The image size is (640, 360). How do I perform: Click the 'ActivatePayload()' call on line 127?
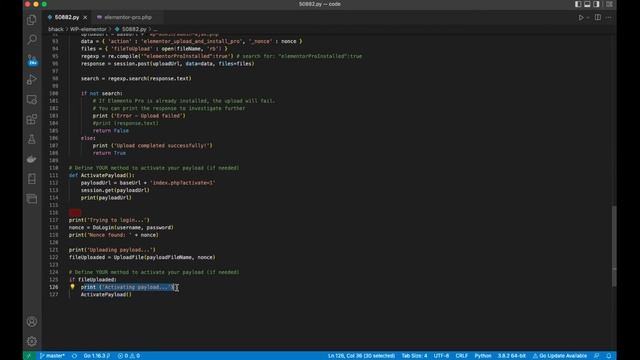pyautogui.click(x=106, y=294)
